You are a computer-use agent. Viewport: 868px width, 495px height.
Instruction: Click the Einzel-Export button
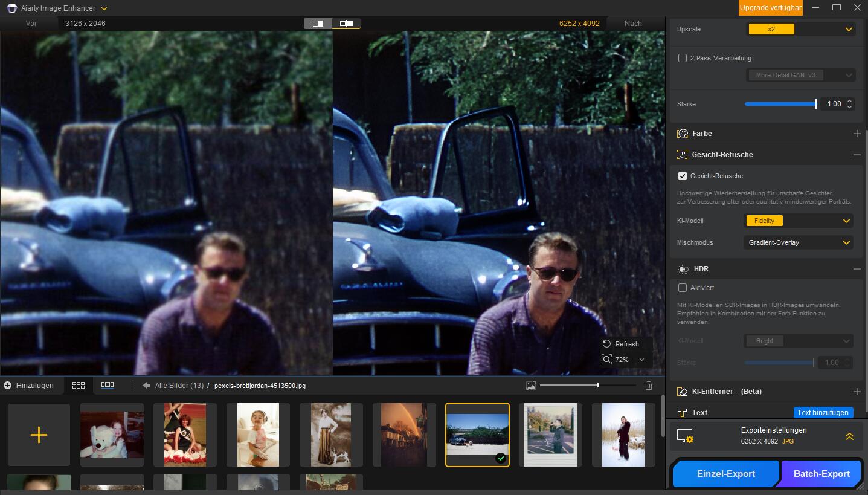click(725, 474)
